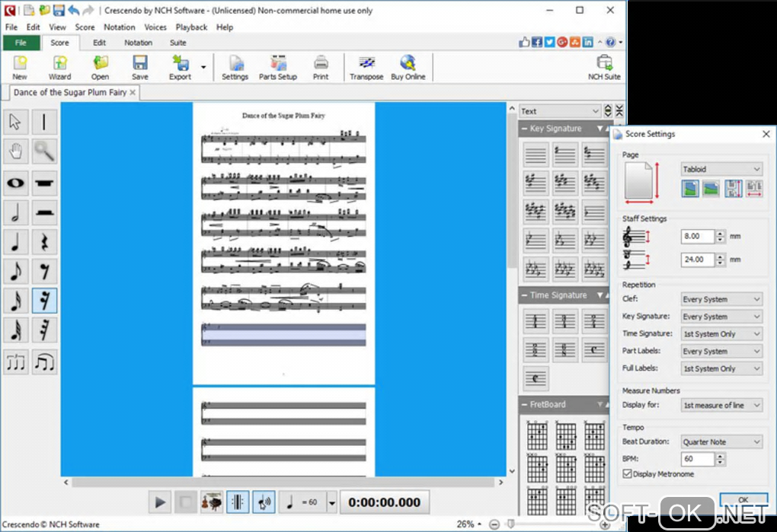The height and width of the screenshot is (532, 777).
Task: Open the Text palette dropdown
Action: (559, 111)
